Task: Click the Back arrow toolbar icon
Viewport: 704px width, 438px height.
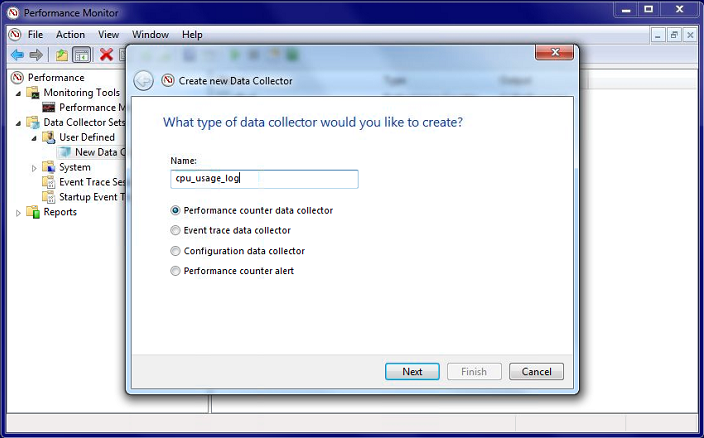Action: pos(18,55)
